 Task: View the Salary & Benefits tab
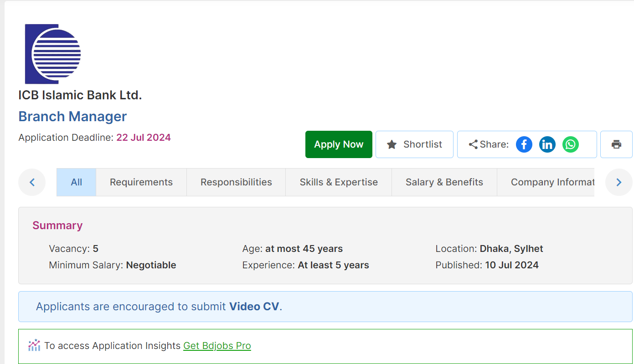tap(444, 182)
